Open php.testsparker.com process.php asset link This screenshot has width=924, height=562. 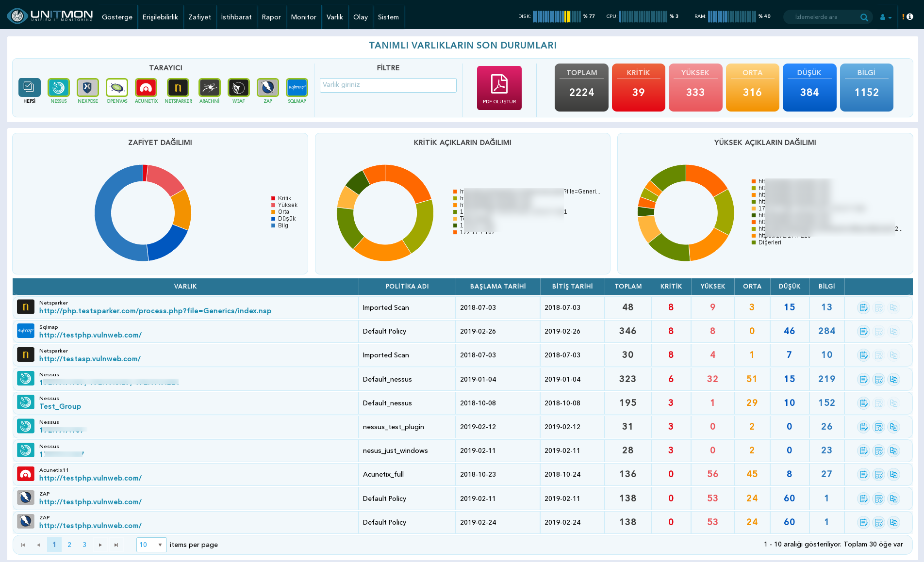point(155,311)
